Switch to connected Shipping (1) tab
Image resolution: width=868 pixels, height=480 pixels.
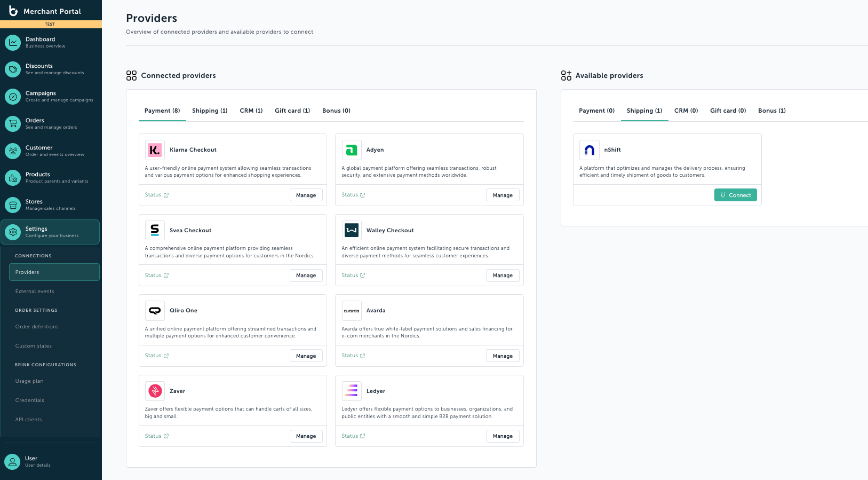coord(210,111)
